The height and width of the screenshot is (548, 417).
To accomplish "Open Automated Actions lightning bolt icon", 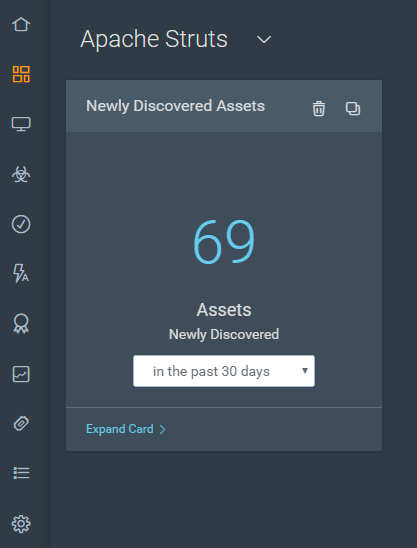I will click(x=21, y=273).
